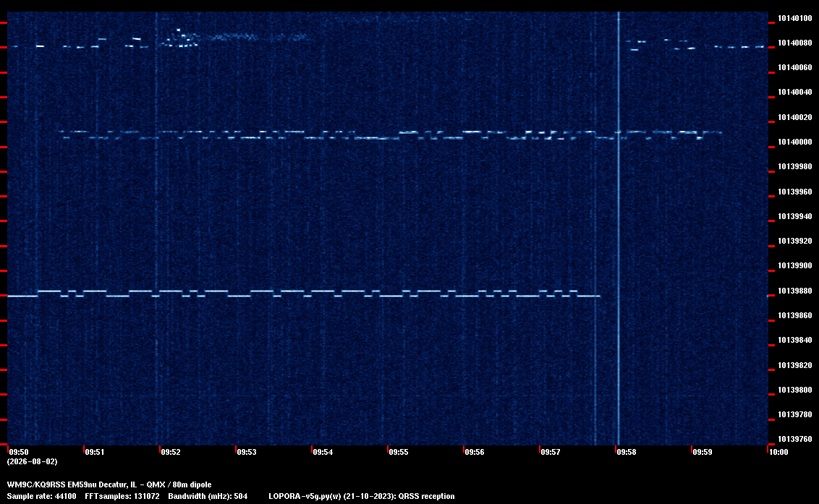Click the Bandwidth (mHz): 504 text
This screenshot has height=504, width=819.
tap(208, 496)
